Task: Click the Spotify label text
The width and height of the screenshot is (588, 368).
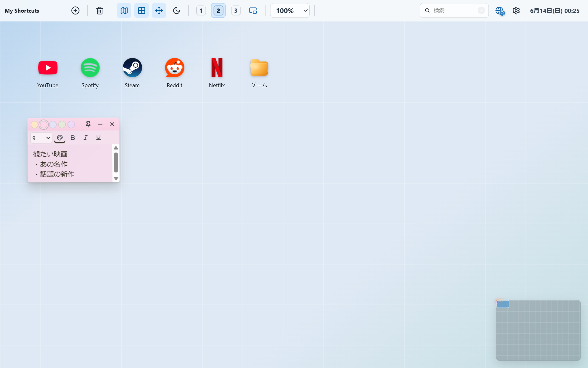Action: [x=90, y=85]
